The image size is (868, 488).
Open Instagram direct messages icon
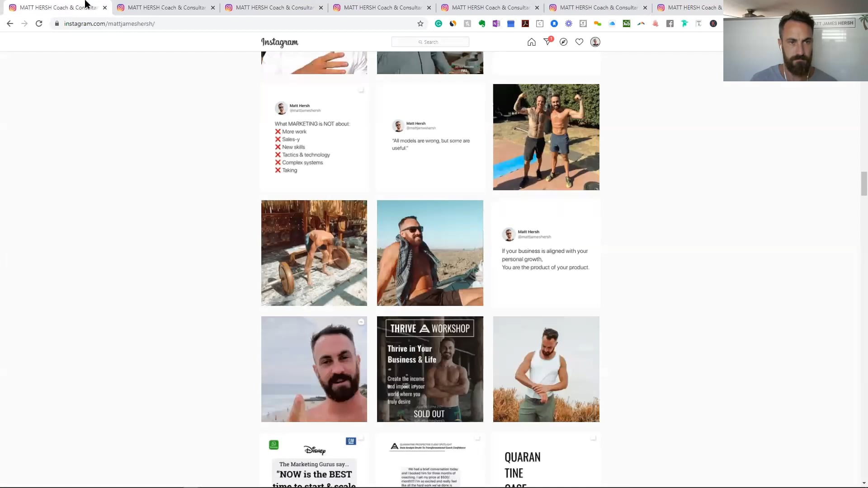point(547,42)
